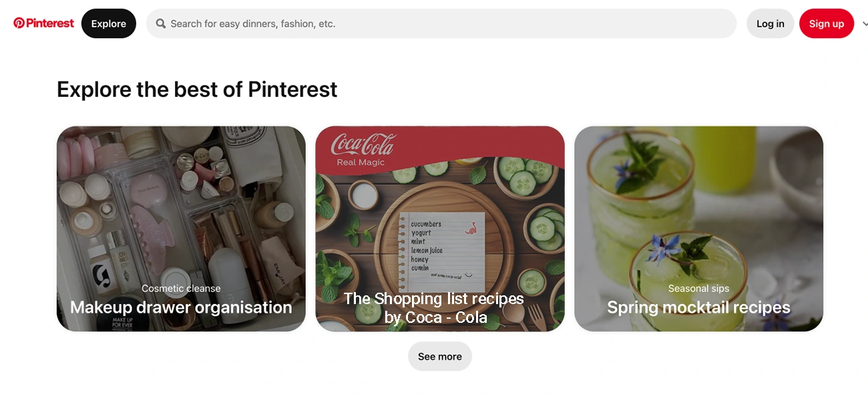Select the Cosmetic cleanse label
868x401 pixels.
click(x=181, y=289)
